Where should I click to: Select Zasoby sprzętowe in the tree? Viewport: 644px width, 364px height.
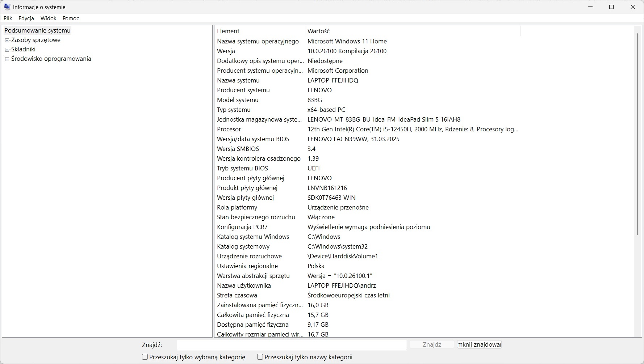pos(36,40)
